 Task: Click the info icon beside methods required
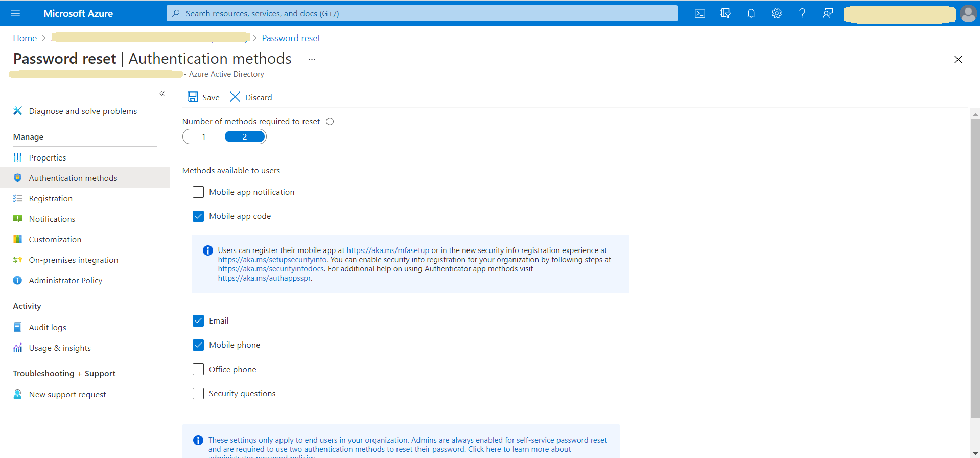point(330,122)
